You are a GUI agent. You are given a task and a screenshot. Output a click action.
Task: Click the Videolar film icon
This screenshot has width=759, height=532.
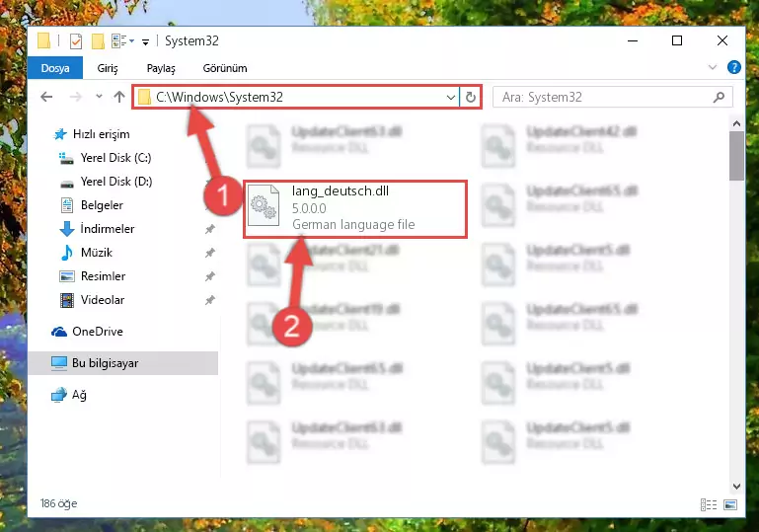point(67,300)
